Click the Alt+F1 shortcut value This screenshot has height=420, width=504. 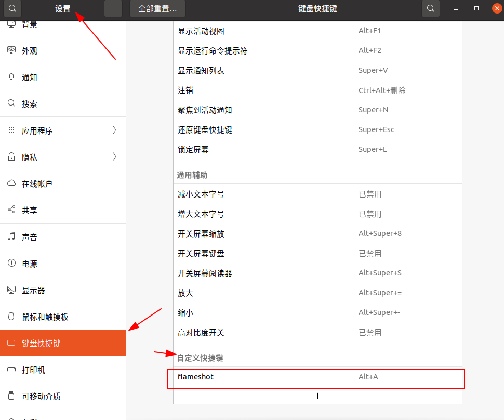(369, 31)
